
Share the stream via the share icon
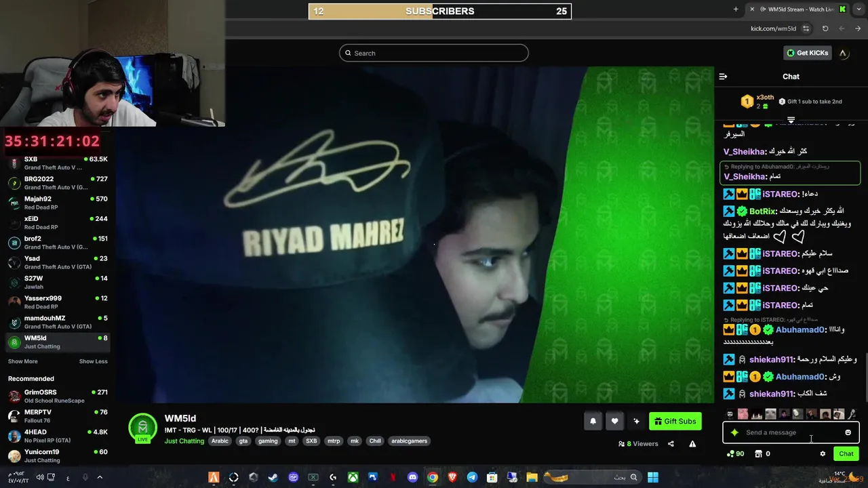click(671, 444)
